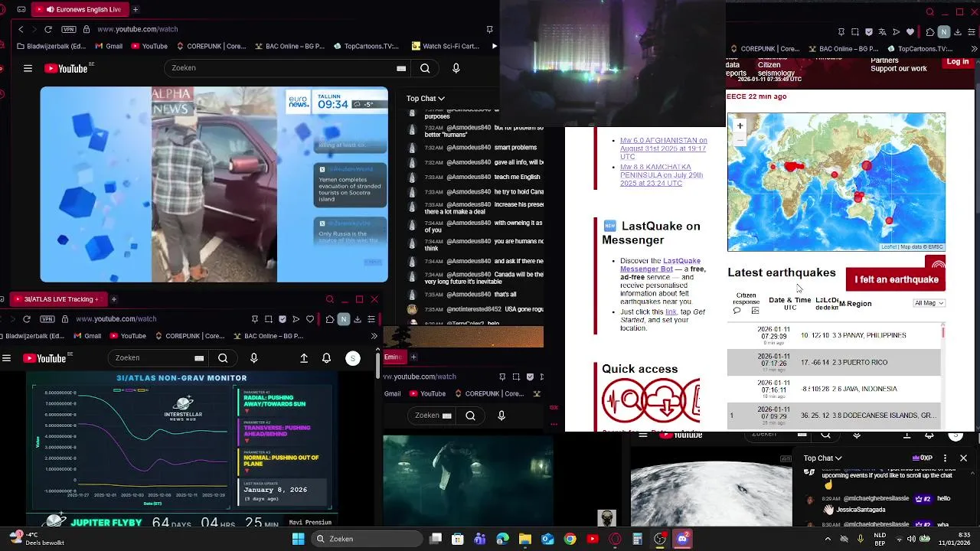Screen dimensions: 980x551
Task: Open the Windows Start menu
Action: click(x=298, y=539)
